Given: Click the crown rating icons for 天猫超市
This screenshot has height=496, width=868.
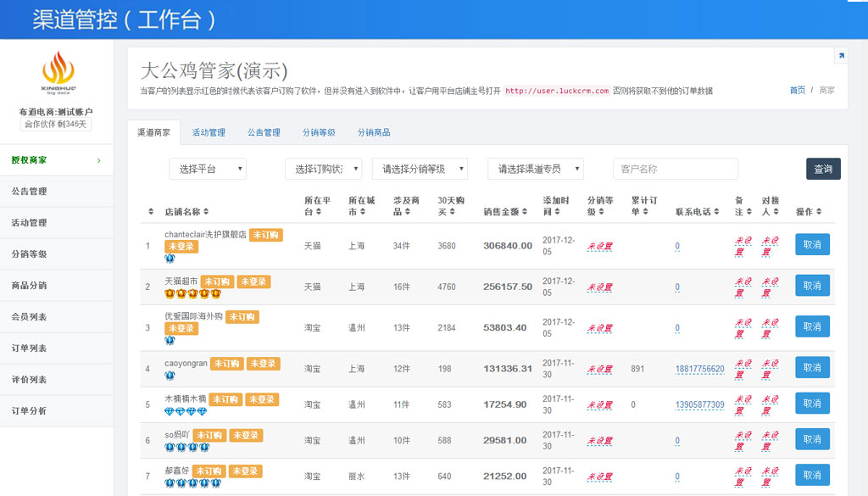Looking at the screenshot, I should (192, 293).
